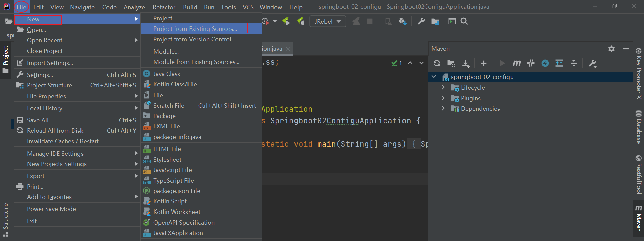The image size is (644, 241).
Task: Jump to previous highlighted problem arrow
Action: (410, 63)
